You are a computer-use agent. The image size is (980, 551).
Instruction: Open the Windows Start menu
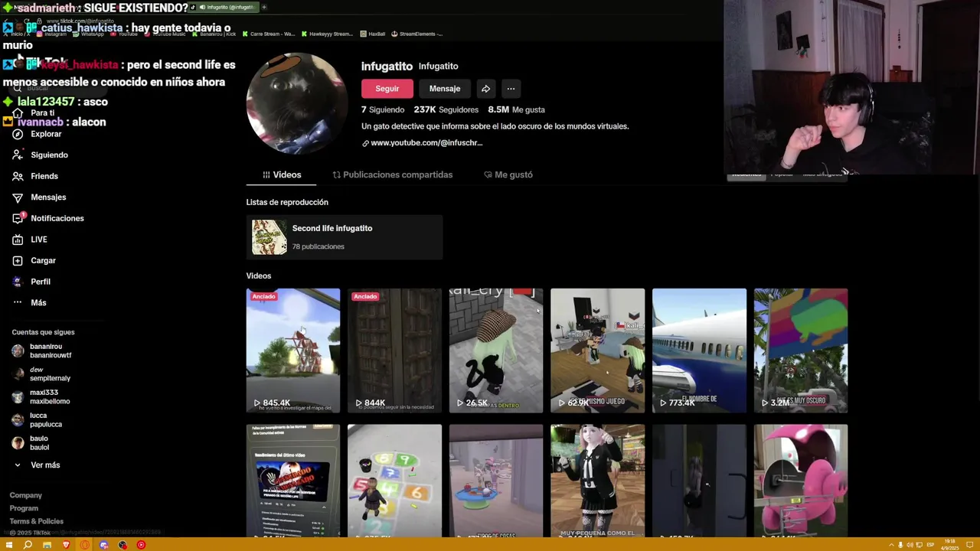9,545
